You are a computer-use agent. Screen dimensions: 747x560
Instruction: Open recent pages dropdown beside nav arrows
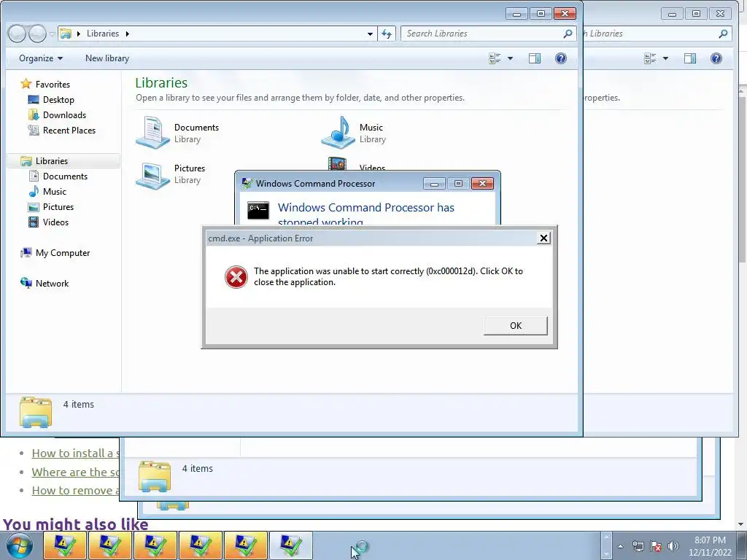tap(52, 34)
